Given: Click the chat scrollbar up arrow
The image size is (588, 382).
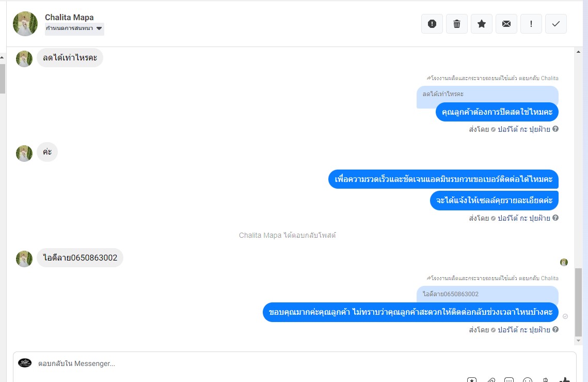Looking at the screenshot, I should 578,52.
